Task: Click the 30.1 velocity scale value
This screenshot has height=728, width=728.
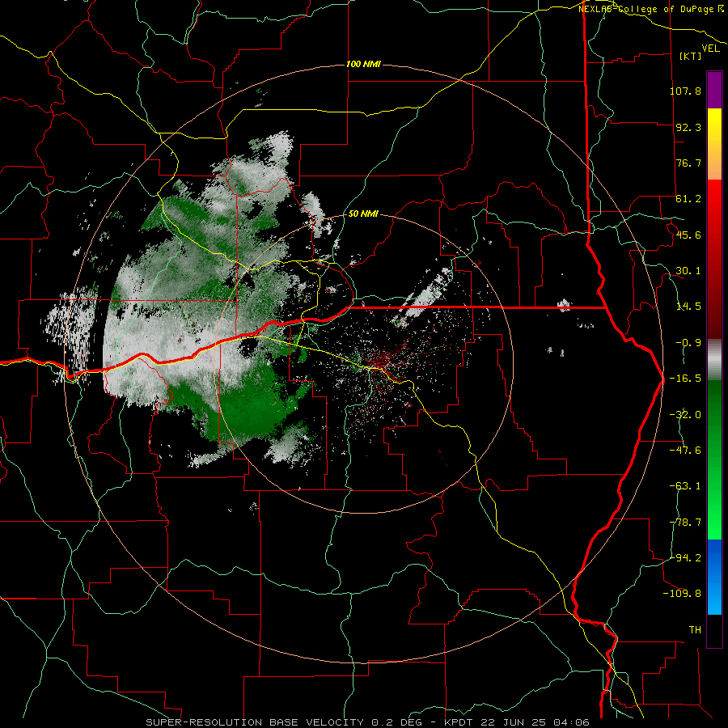Action: [x=688, y=271]
